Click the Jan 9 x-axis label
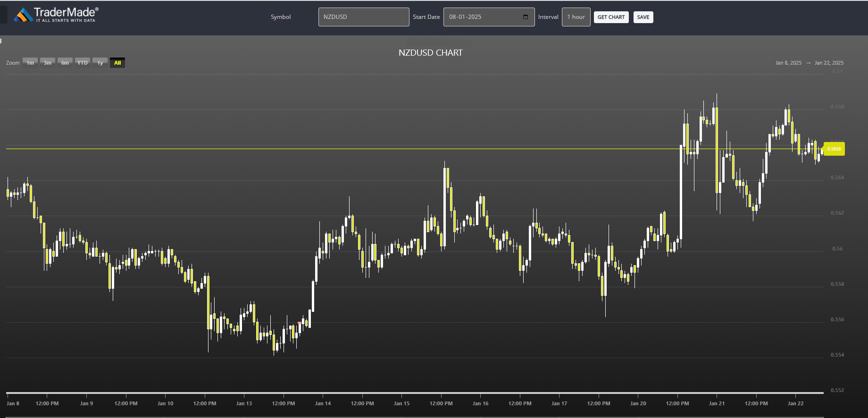This screenshot has height=418, width=868. click(86, 403)
